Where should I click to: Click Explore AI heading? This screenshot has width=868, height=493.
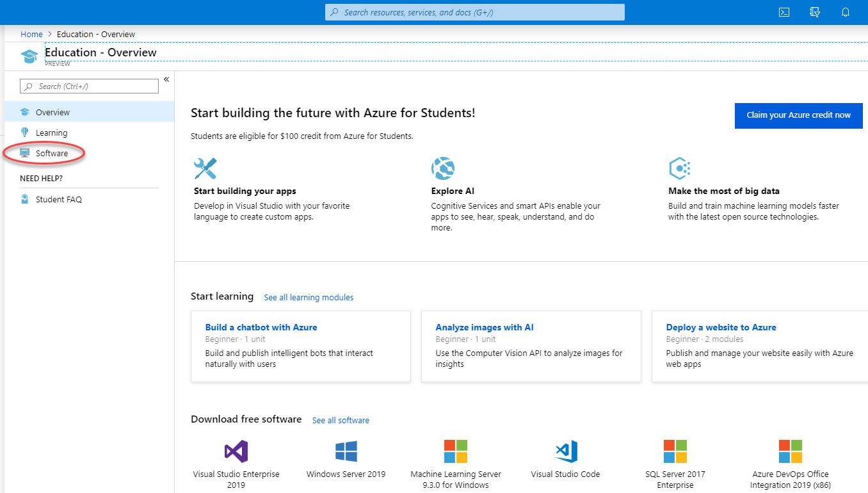[x=453, y=191]
